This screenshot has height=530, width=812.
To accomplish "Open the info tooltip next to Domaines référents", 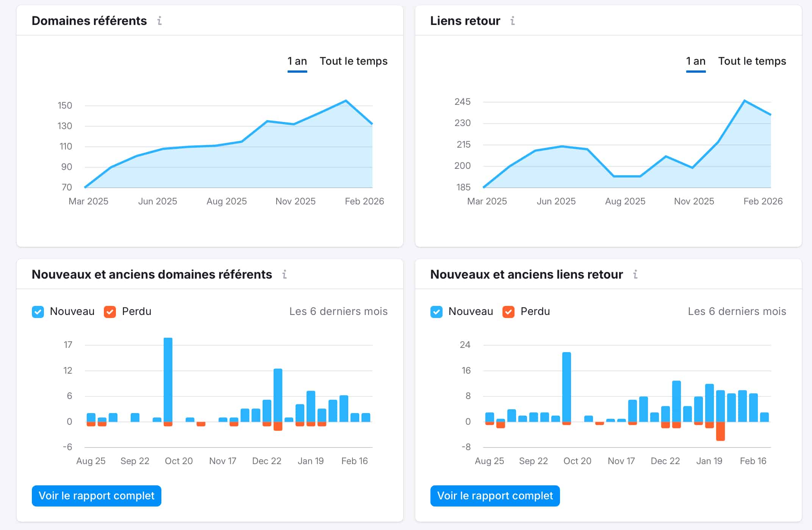I will pyautogui.click(x=160, y=21).
